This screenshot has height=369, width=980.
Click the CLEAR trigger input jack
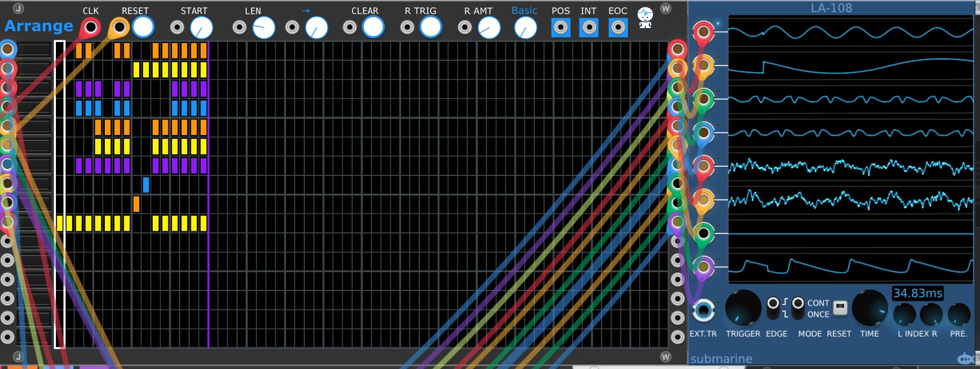[350, 27]
